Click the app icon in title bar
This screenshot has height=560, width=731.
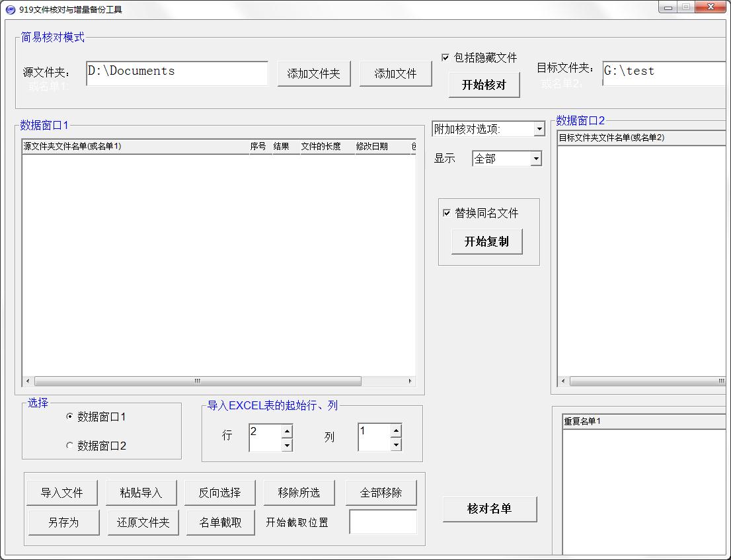click(10, 9)
